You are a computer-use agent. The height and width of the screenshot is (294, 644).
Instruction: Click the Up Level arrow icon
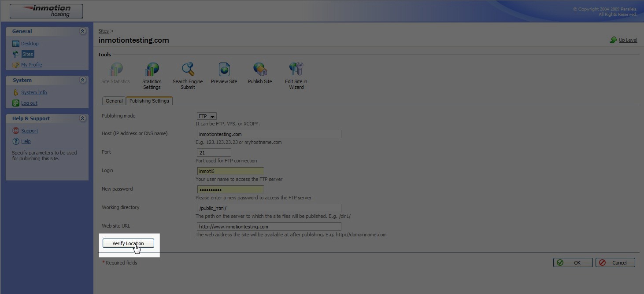pos(613,40)
